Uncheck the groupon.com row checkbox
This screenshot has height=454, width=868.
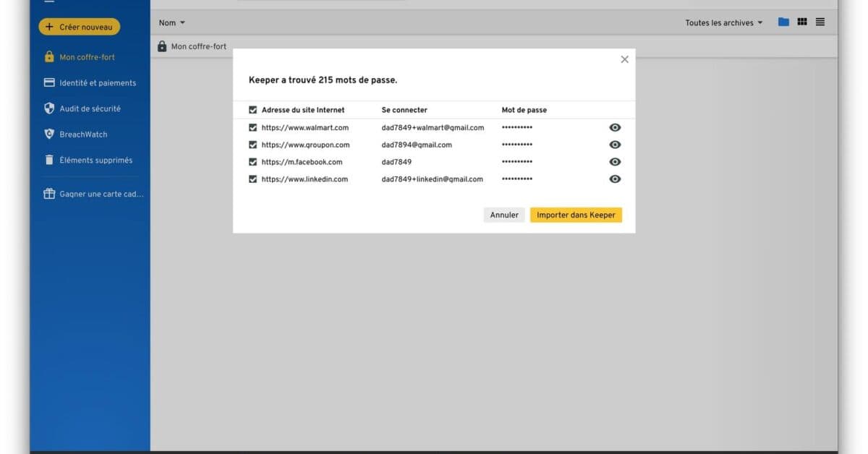click(x=252, y=145)
